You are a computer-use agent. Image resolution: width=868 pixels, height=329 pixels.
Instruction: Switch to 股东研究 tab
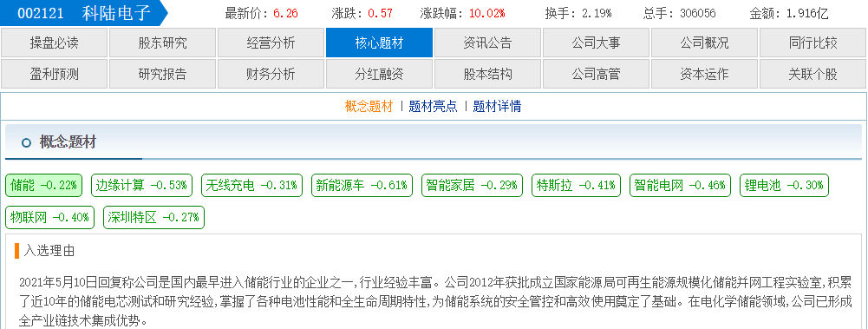162,43
